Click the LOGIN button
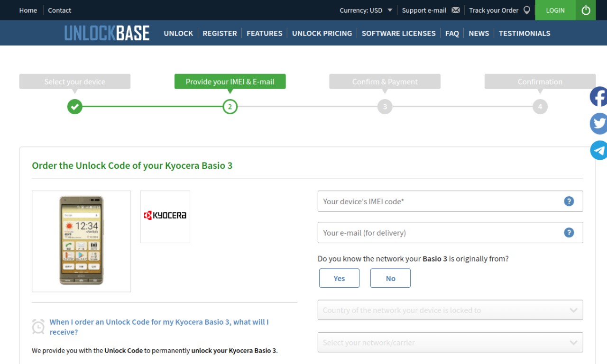The image size is (607, 364). [555, 10]
